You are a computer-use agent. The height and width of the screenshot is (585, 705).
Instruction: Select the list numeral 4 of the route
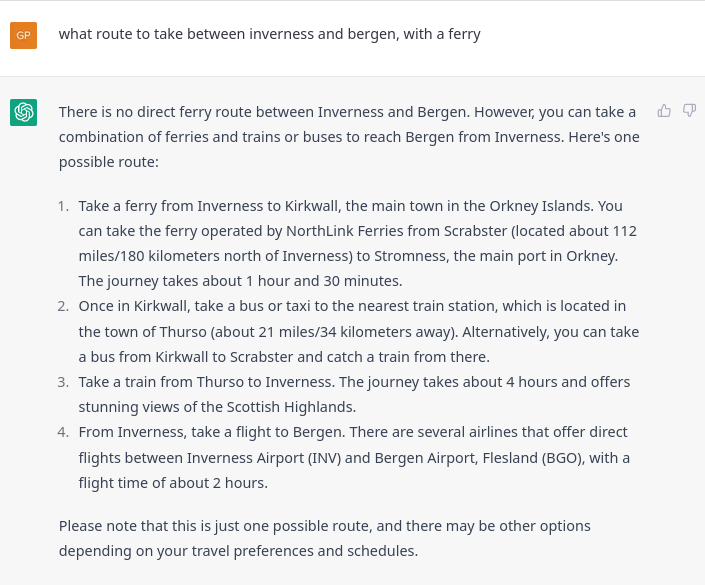[x=63, y=432]
